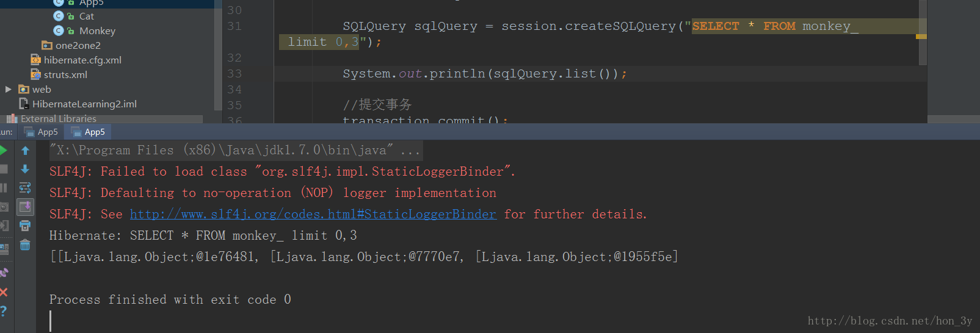Select the web folder icon
This screenshot has height=333, width=980.
pyautogui.click(x=24, y=89)
